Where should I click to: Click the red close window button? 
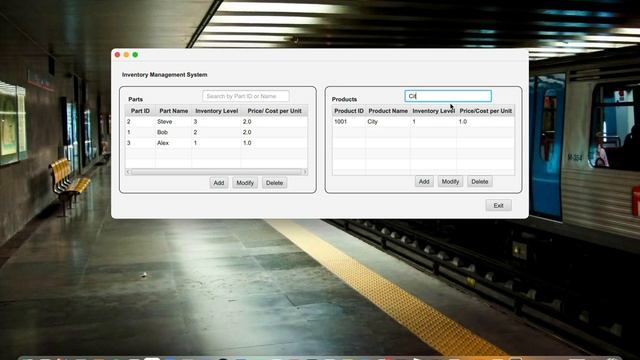pyautogui.click(x=118, y=55)
